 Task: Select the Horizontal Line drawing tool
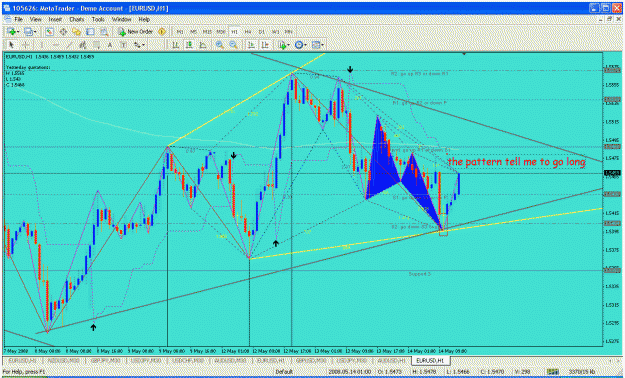click(x=55, y=45)
